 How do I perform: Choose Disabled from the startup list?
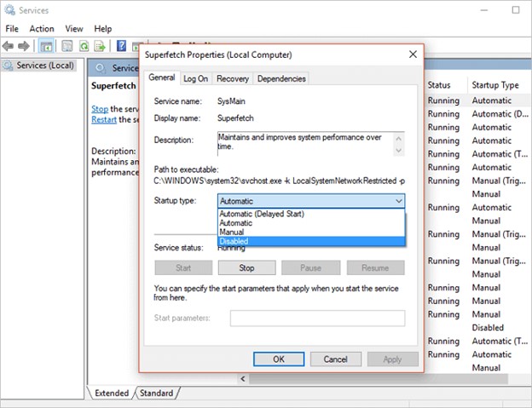(x=234, y=242)
